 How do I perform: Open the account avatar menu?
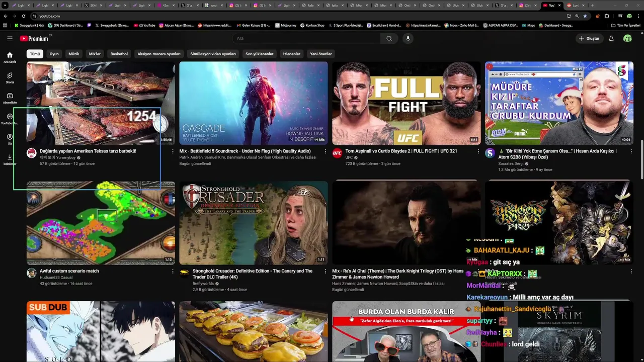(x=627, y=38)
